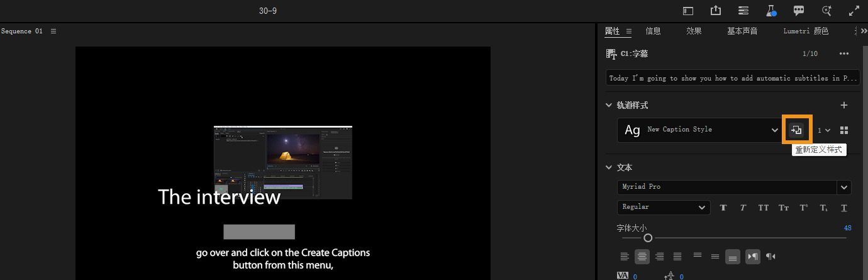Toggle full screen arrows icon

[854, 11]
